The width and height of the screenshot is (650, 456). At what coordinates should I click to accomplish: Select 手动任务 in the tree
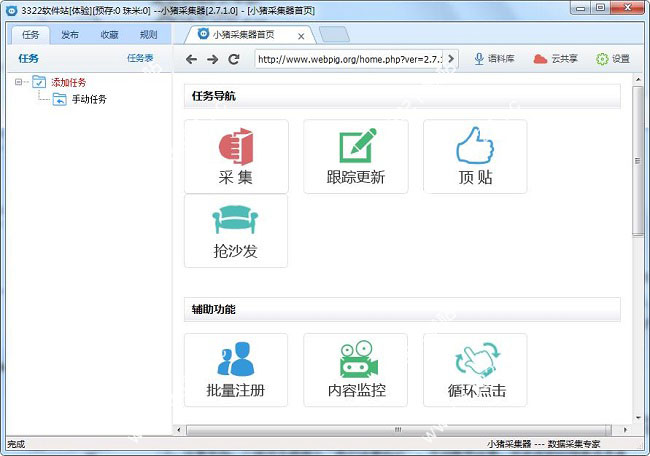[x=89, y=99]
